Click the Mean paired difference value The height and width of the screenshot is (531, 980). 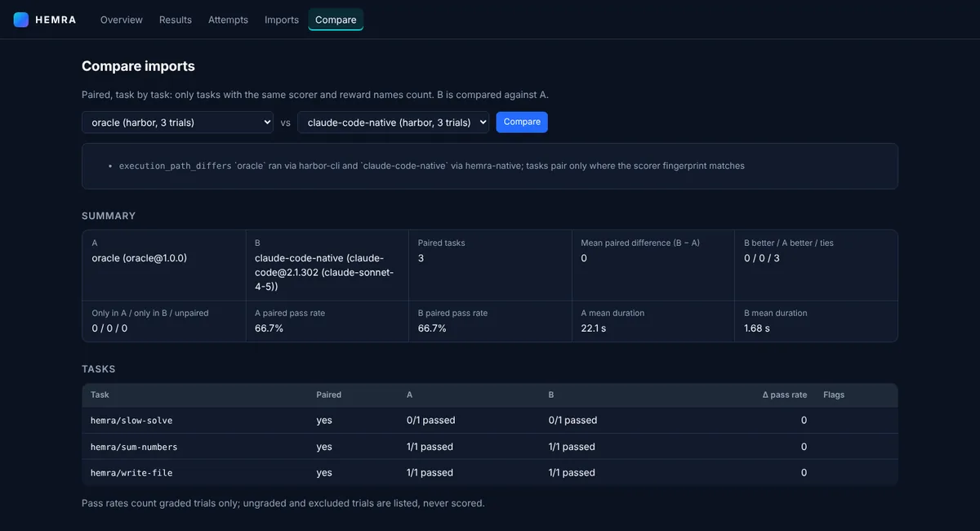click(x=584, y=258)
